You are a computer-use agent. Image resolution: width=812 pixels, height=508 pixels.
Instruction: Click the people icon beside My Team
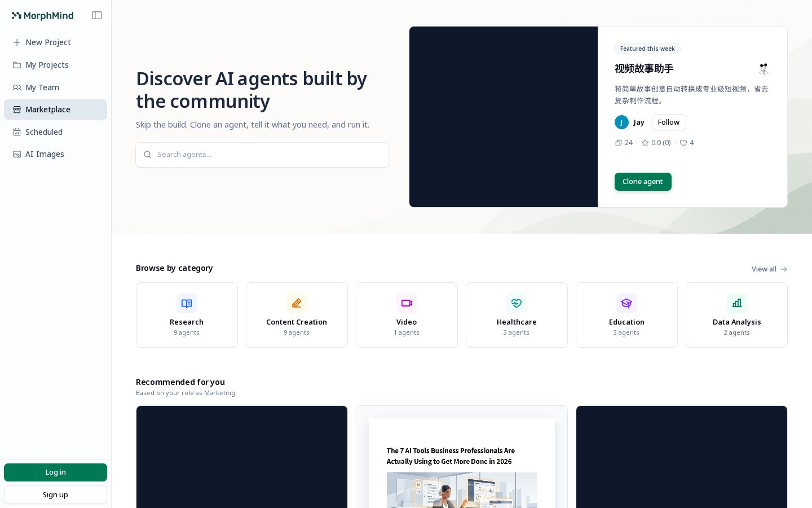(17, 87)
